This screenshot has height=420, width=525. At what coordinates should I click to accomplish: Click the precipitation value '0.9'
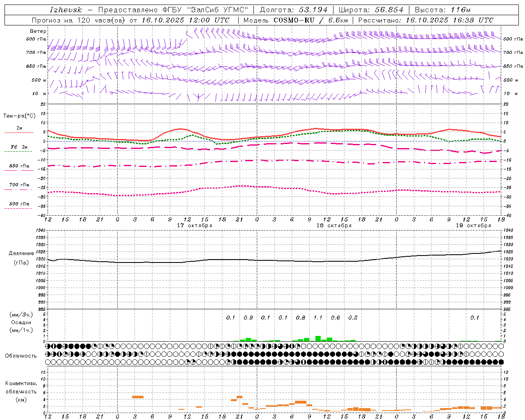(x=248, y=317)
